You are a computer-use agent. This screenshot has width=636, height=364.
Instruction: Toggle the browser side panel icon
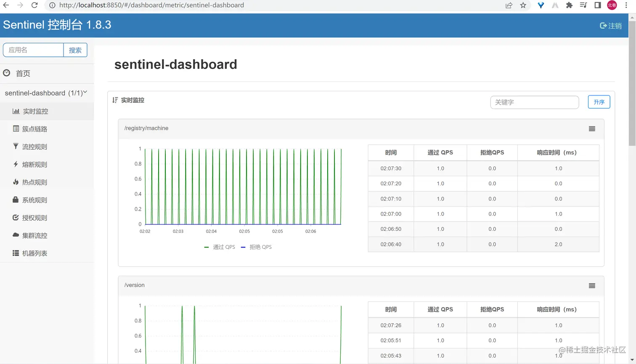pyautogui.click(x=597, y=5)
